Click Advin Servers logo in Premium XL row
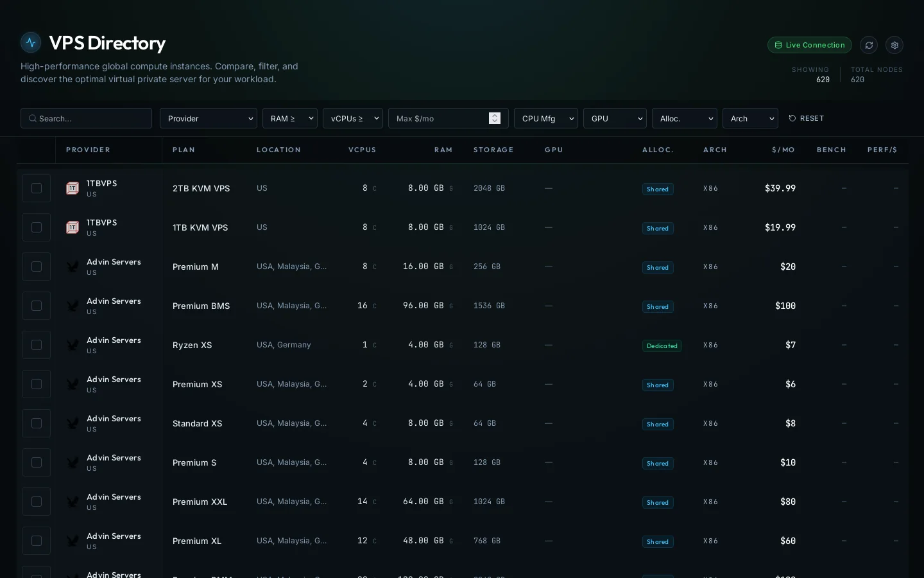Screen dimensions: 924x578 click(73, 541)
